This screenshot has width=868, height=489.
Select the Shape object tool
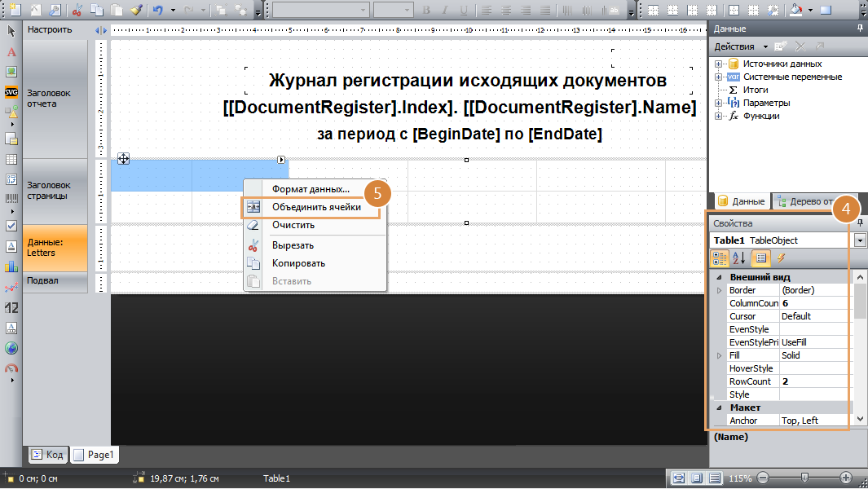[11, 112]
